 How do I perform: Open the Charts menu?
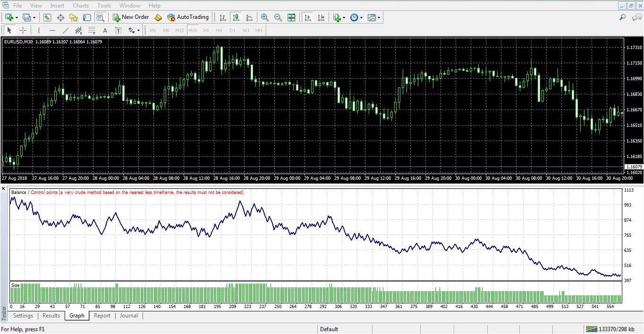[81, 6]
